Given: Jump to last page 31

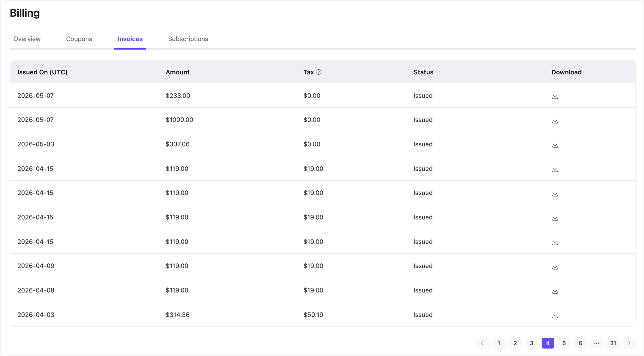Looking at the screenshot, I should [613, 343].
